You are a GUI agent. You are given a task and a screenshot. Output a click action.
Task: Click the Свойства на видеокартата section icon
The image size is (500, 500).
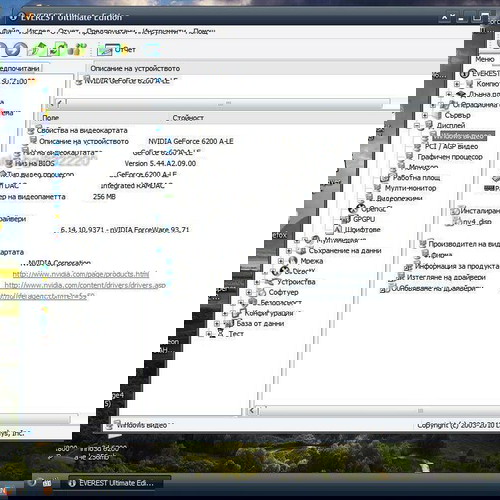31,130
